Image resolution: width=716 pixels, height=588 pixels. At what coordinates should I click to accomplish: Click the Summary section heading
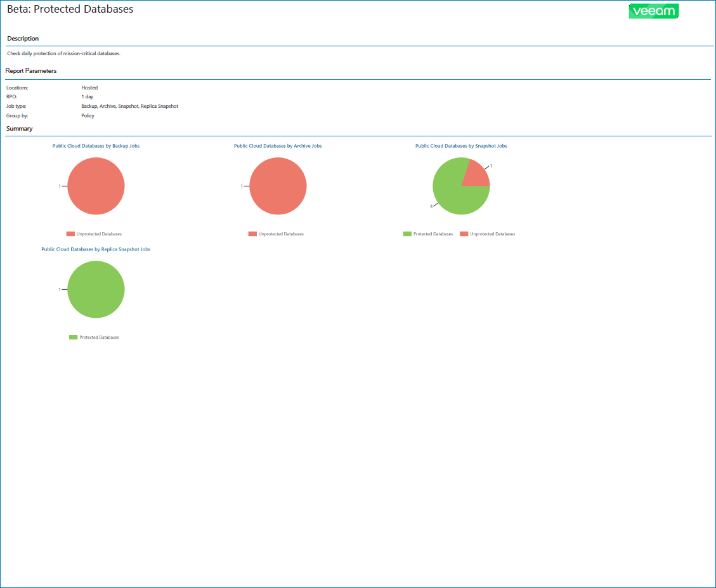click(19, 129)
